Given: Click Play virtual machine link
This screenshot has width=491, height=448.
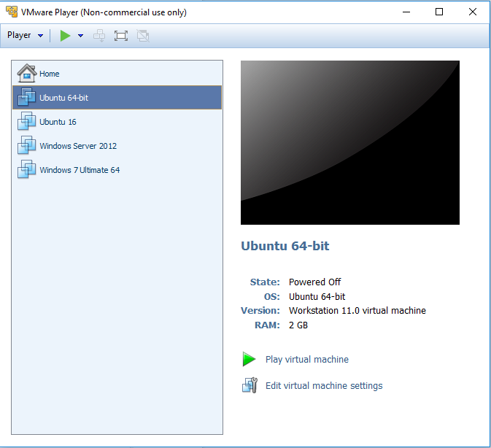Looking at the screenshot, I should click(x=307, y=360).
